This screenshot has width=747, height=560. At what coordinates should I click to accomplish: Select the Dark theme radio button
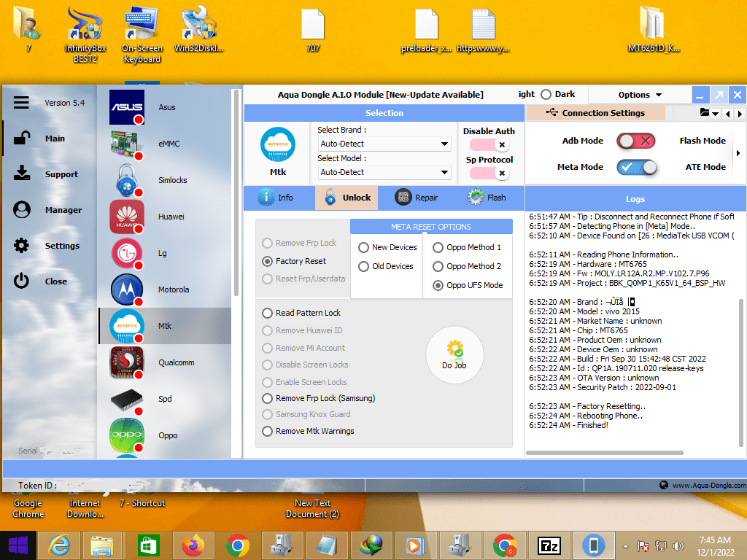pyautogui.click(x=546, y=94)
